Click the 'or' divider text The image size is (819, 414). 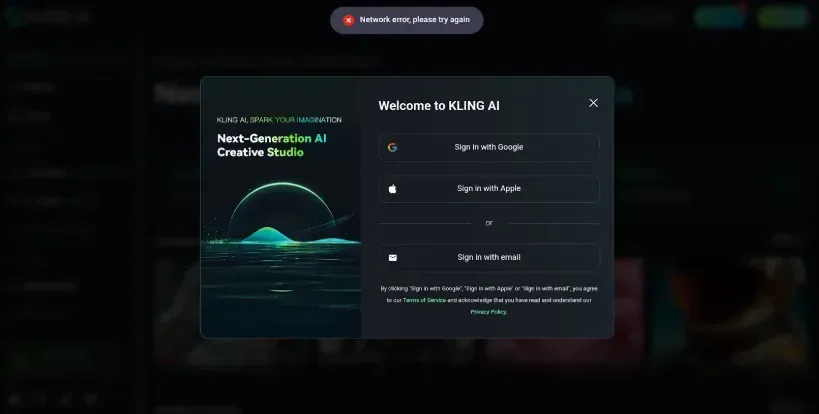pos(489,223)
